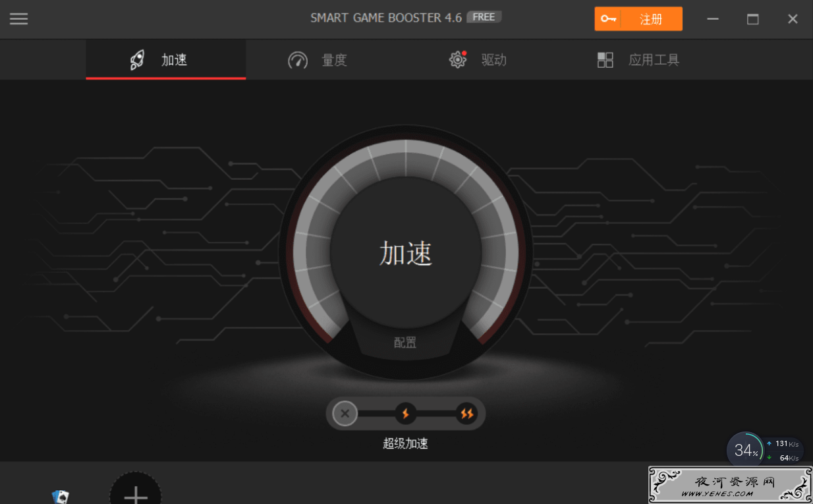Viewport: 813px width, 504px height.
Task: Click the gauge icon on 量度 tab
Action: coord(298,61)
